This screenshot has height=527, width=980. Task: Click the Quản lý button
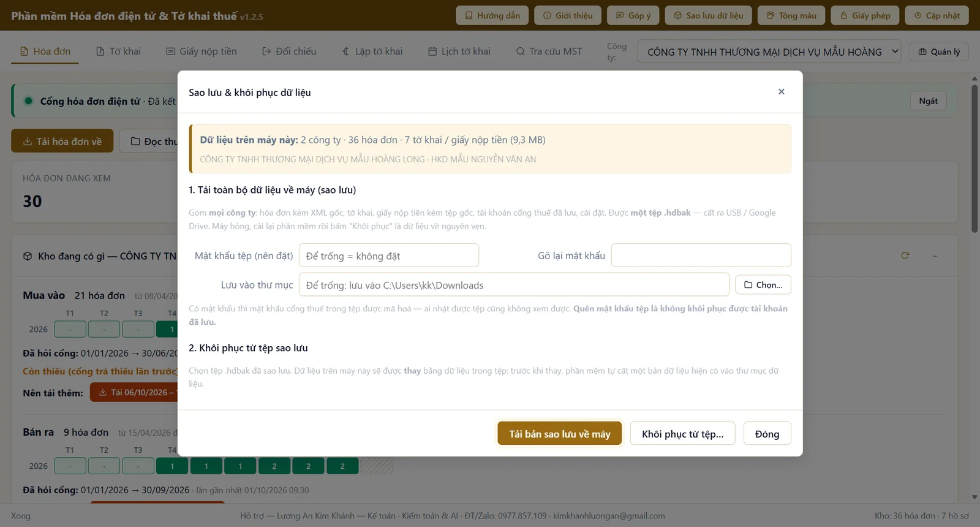[x=939, y=51]
